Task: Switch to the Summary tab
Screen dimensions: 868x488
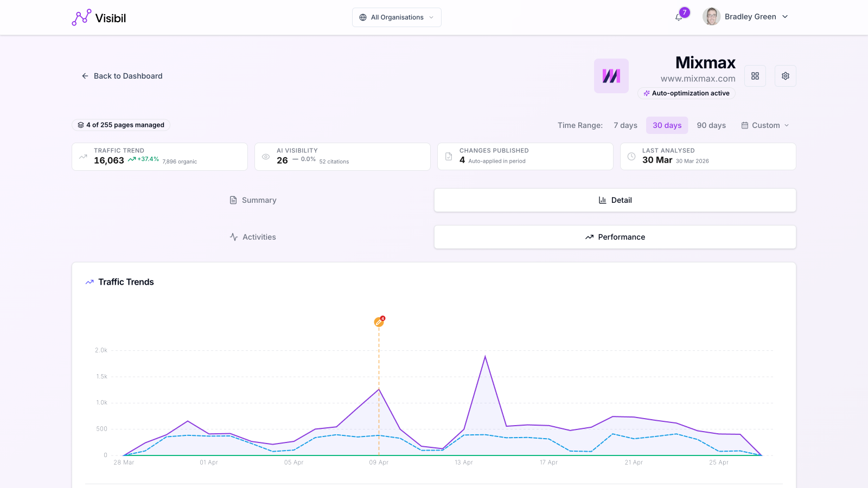Action: click(x=253, y=200)
